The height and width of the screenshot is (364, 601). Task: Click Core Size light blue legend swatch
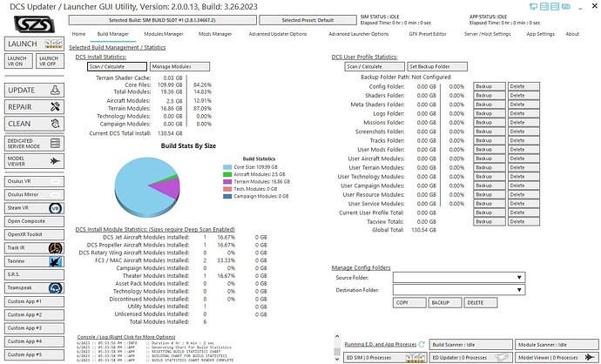coord(227,167)
